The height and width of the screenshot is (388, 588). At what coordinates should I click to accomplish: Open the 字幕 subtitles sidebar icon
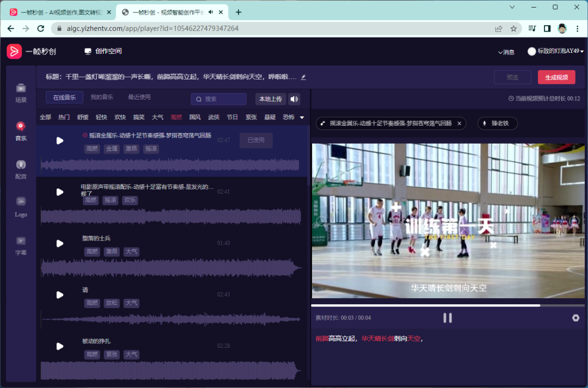click(x=21, y=241)
